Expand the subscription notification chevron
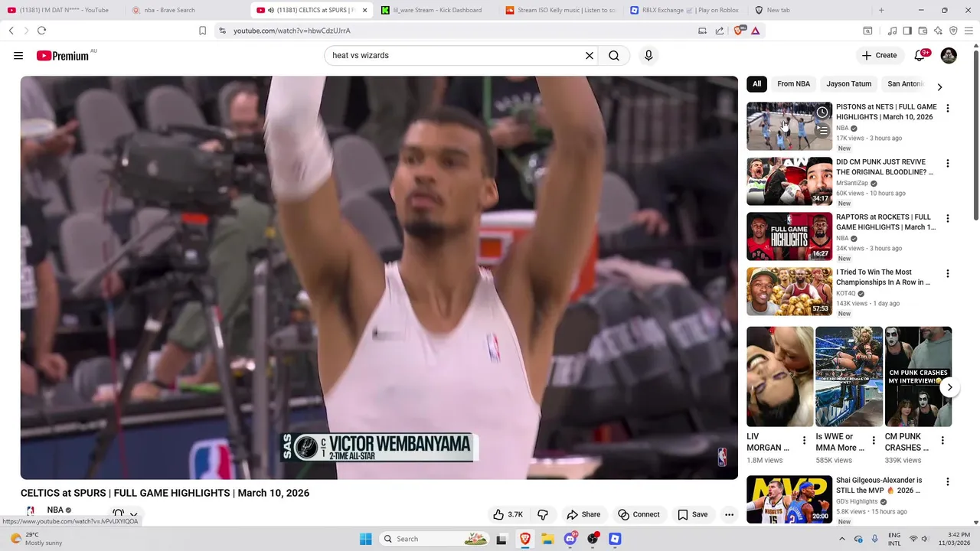 point(133,514)
